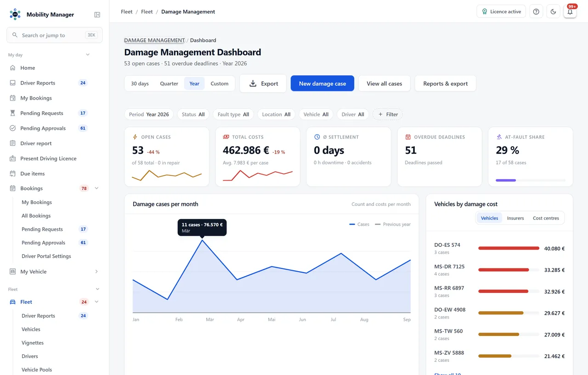Open the Location All filter dropdown
Image resolution: width=588 pixels, height=375 pixels.
[x=277, y=114]
